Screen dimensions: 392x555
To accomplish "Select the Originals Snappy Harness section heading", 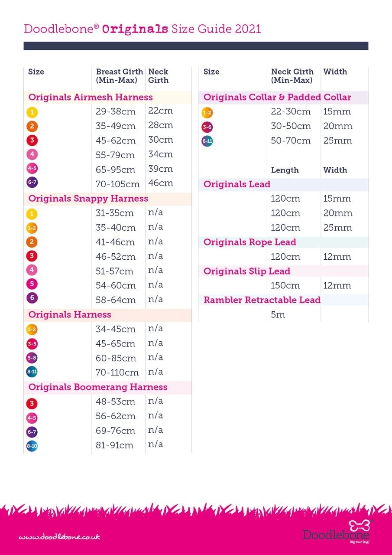I will 88,199.
